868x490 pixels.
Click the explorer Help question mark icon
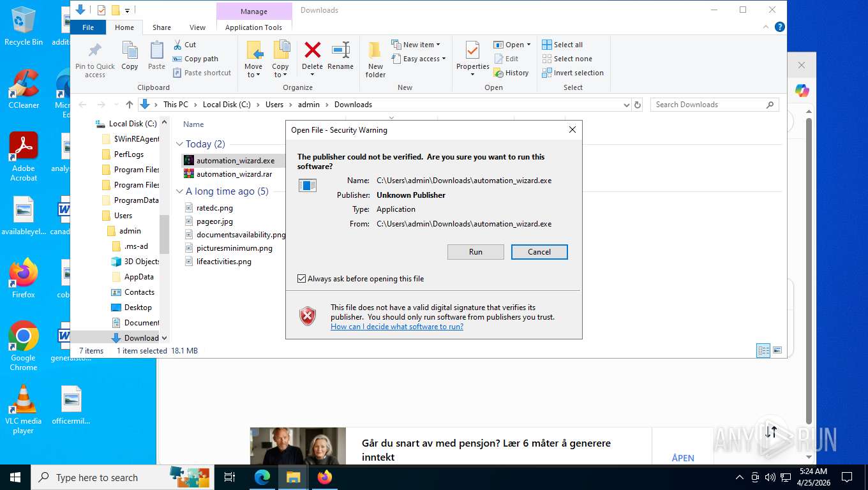tap(779, 27)
